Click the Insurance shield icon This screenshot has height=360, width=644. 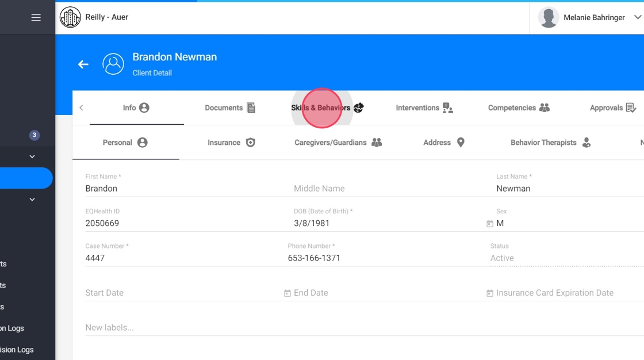(x=251, y=143)
